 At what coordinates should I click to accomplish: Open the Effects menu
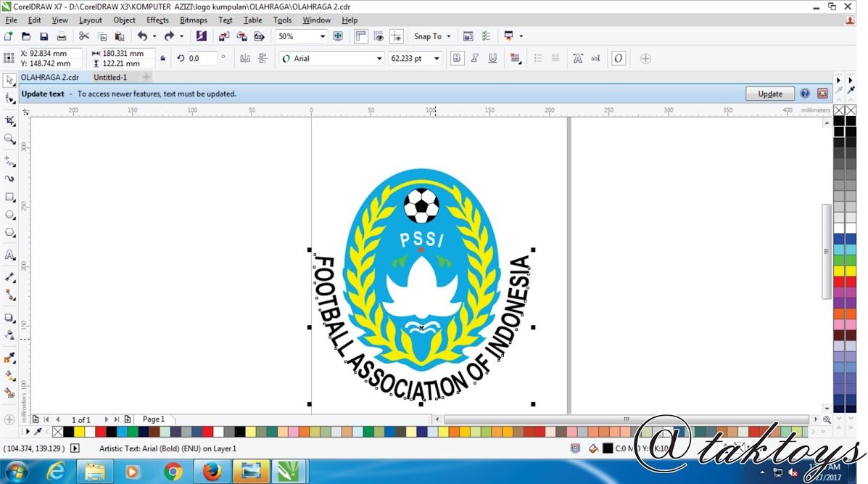click(157, 20)
